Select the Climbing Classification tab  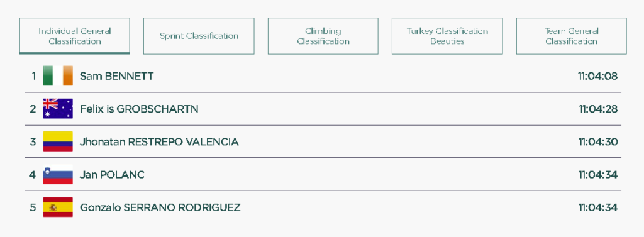[323, 36]
